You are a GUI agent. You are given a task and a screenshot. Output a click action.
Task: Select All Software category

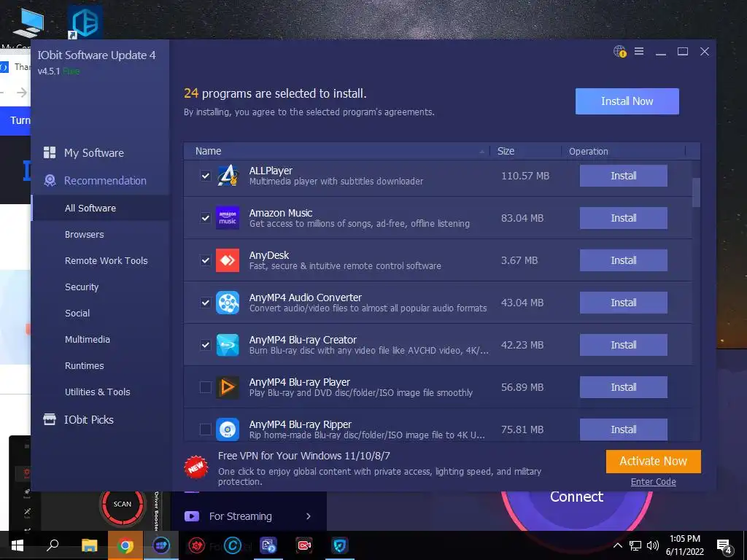[100, 208]
